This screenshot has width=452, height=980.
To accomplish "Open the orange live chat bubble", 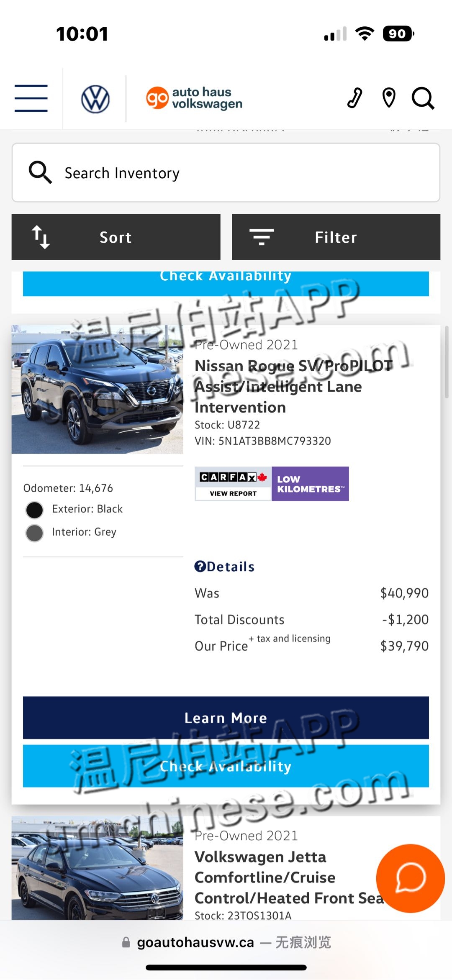I will click(x=410, y=878).
